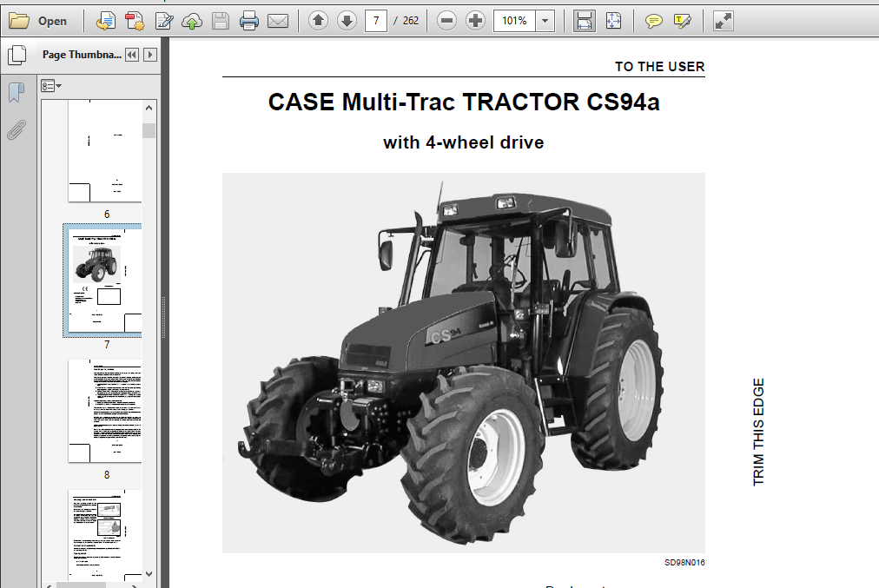Toggle fit one full page icon

tap(613, 22)
